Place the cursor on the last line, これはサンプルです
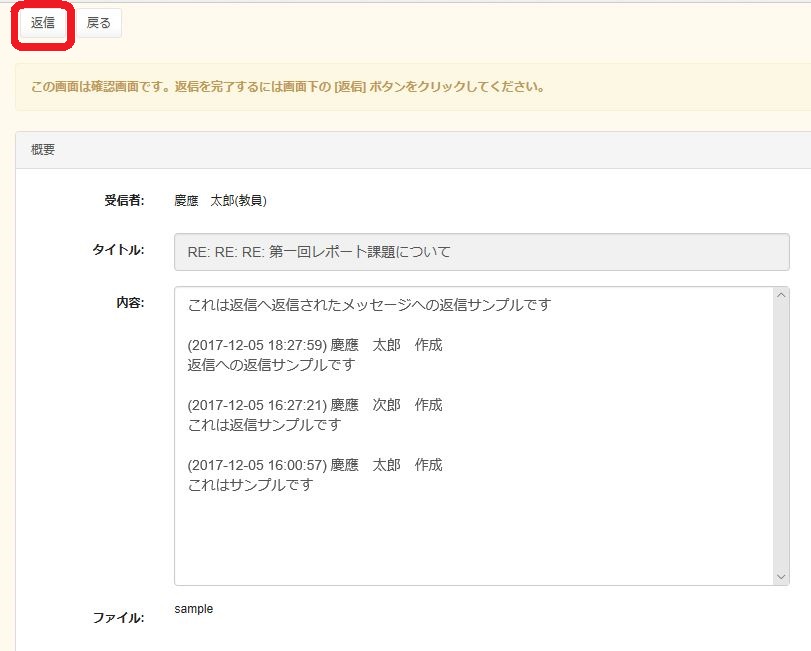The height and width of the screenshot is (651, 811). point(250,485)
